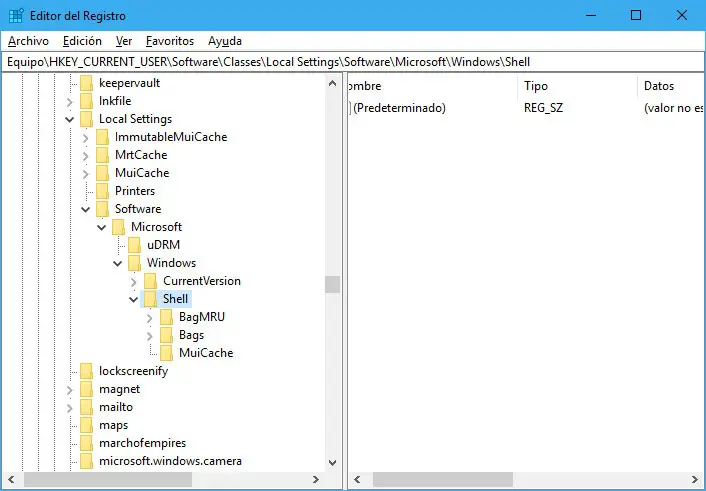
Task: Click the marchofempires folder icon
Action: [86, 443]
